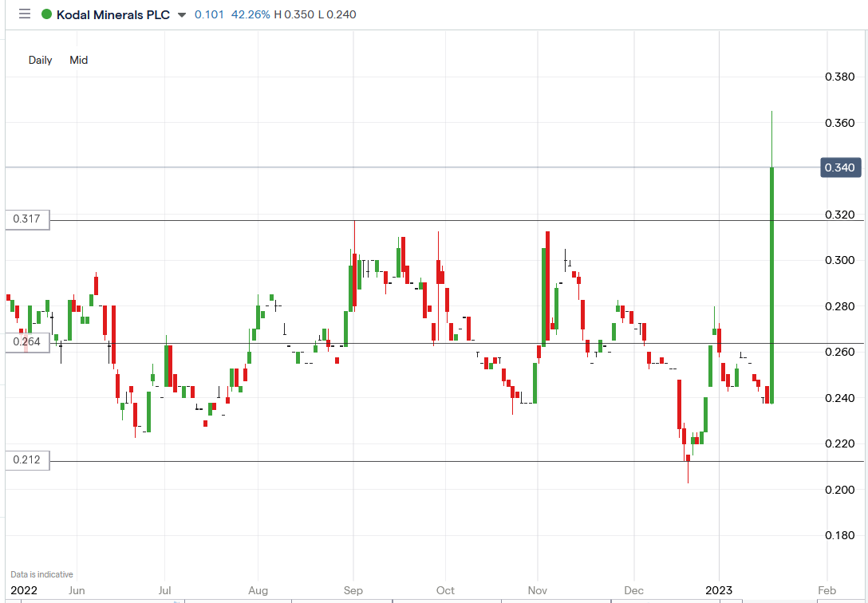868x603 pixels.
Task: Select the 0.264 price level label
Action: 26,342
